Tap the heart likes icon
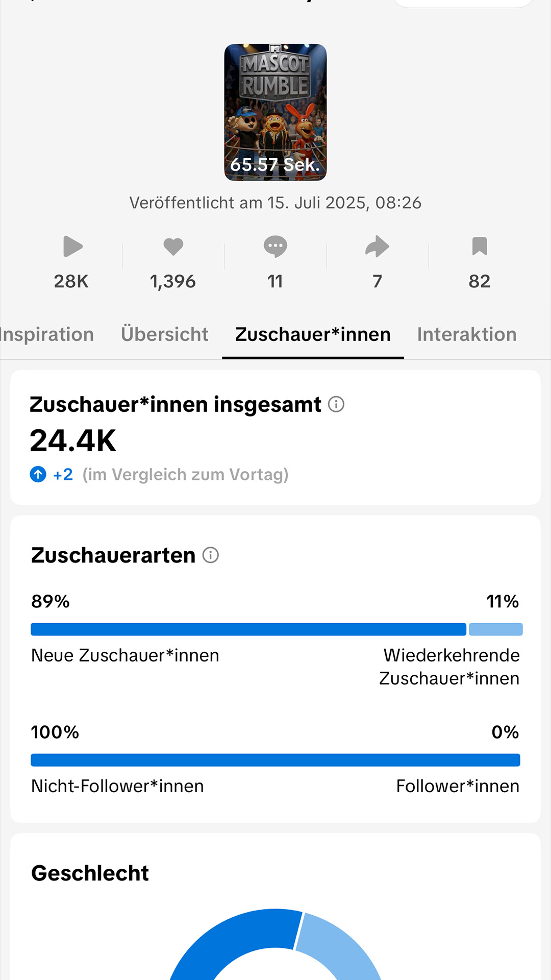The width and height of the screenshot is (551, 980). coord(173,247)
